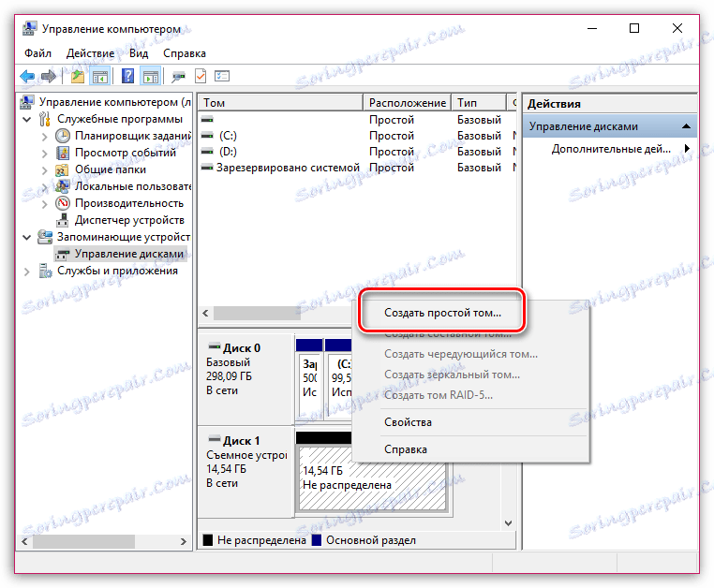
Task: Select Свойства in the context menu
Action: click(x=470, y=422)
